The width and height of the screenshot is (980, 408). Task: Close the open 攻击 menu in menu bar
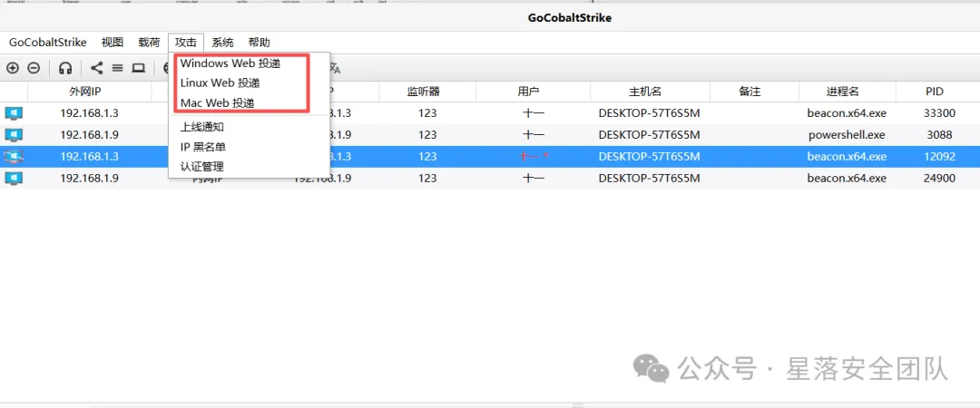click(x=186, y=43)
